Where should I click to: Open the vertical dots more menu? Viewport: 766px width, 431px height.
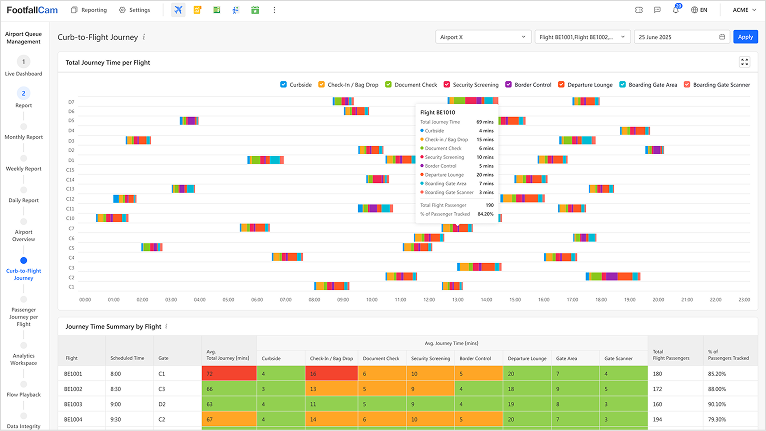click(274, 10)
